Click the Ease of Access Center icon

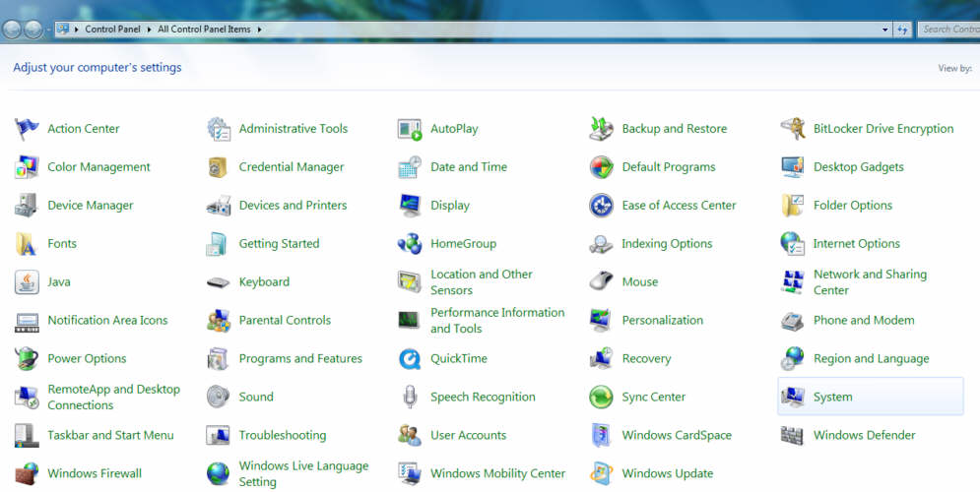click(x=601, y=206)
